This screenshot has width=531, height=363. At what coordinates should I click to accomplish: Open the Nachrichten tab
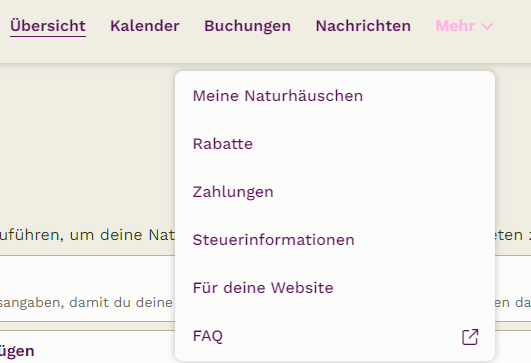tap(363, 26)
